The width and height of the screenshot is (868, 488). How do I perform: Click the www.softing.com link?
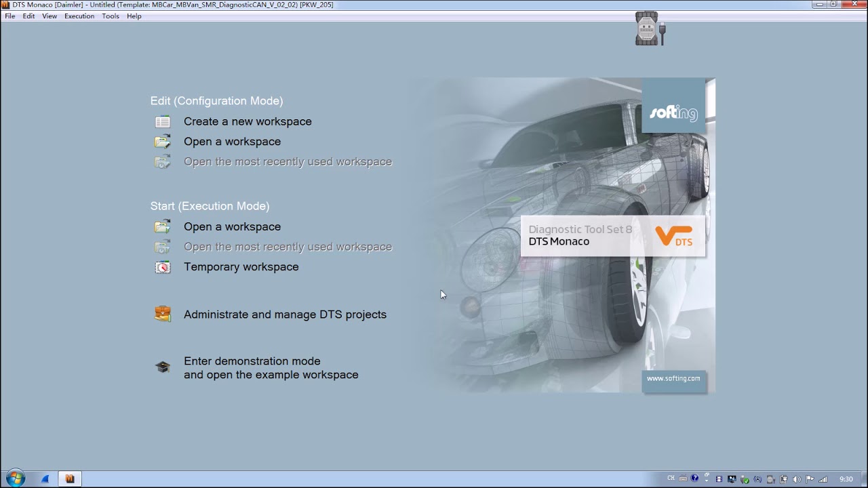(673, 379)
